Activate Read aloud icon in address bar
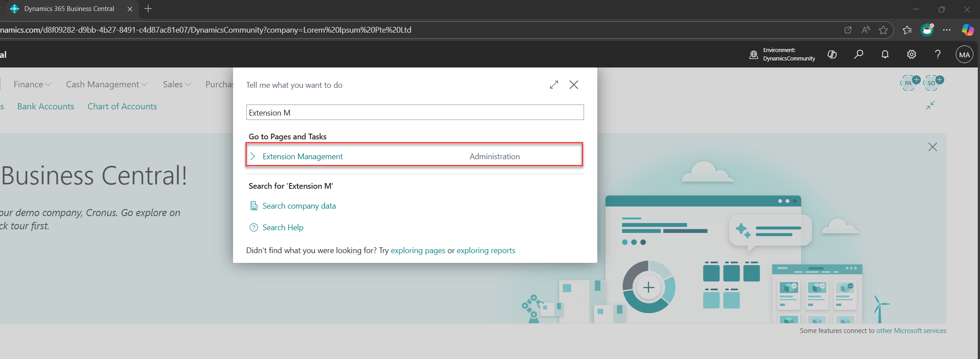 tap(866, 30)
